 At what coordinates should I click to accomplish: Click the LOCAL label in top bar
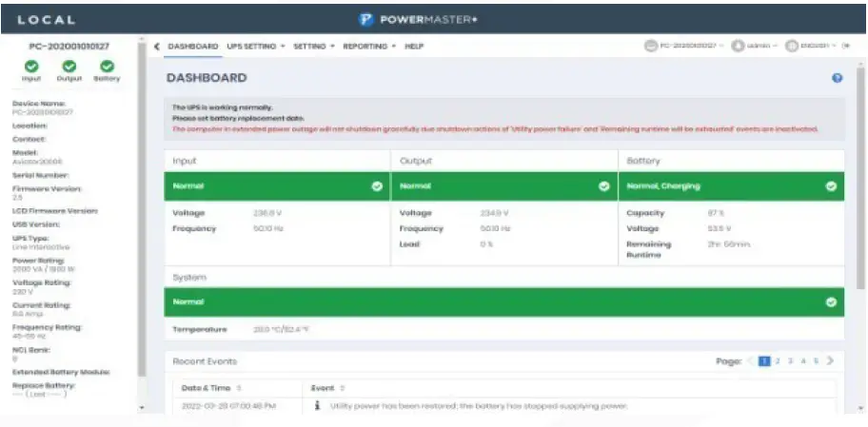(46, 20)
